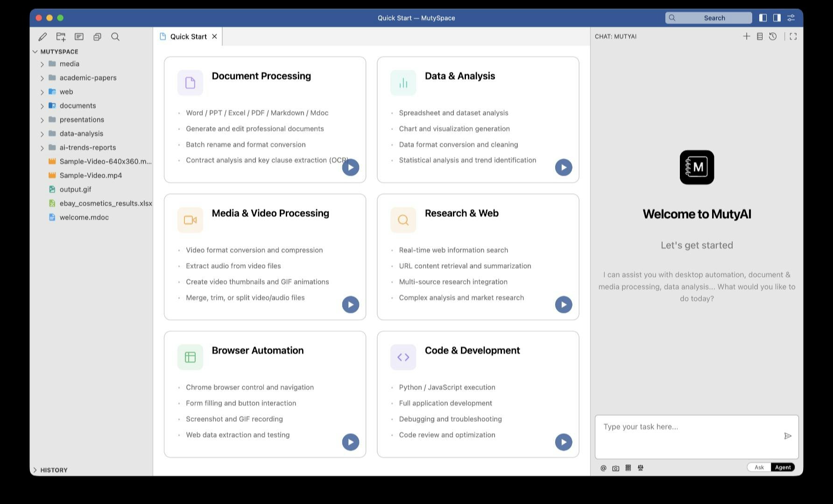
Task: Click the new folder icon in the sidebar toolbar
Action: point(61,36)
